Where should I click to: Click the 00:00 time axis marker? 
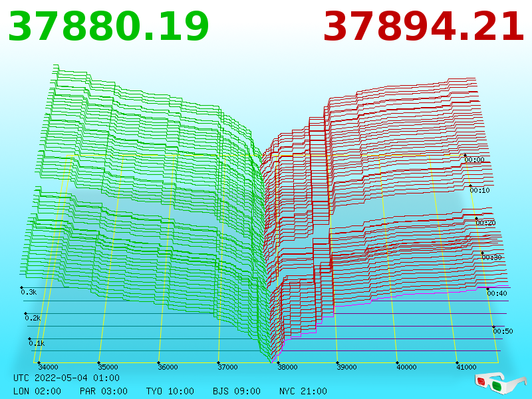click(x=474, y=160)
